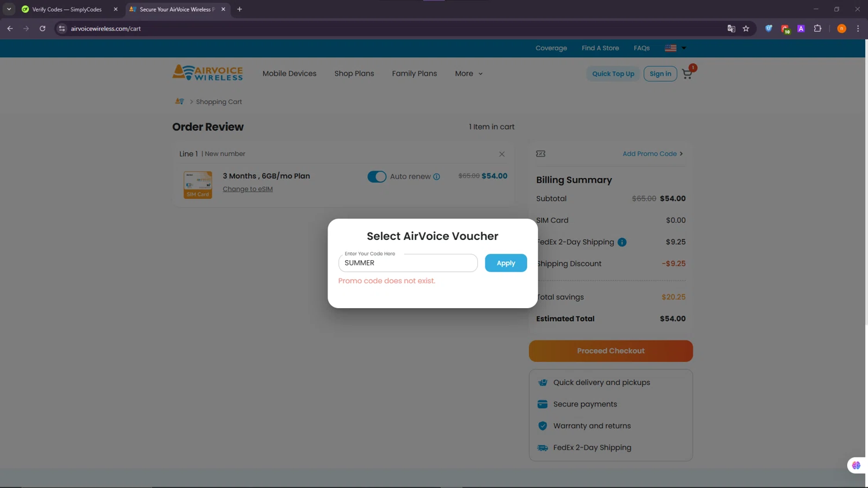Click the SIM Card product thumbnail
The image size is (868, 488).
coord(198,184)
